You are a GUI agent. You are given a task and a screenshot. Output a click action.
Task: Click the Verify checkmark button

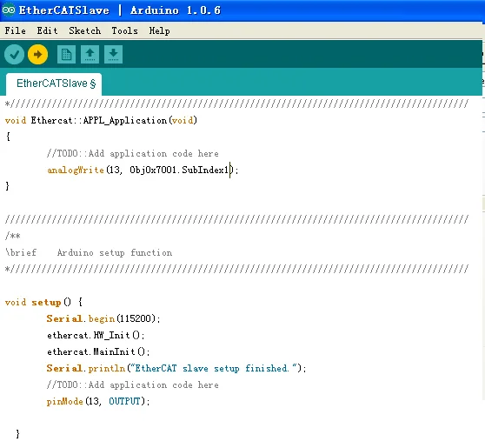[x=14, y=55]
